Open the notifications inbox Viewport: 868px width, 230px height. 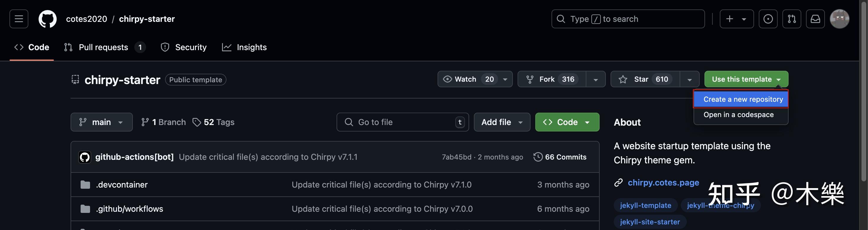815,19
